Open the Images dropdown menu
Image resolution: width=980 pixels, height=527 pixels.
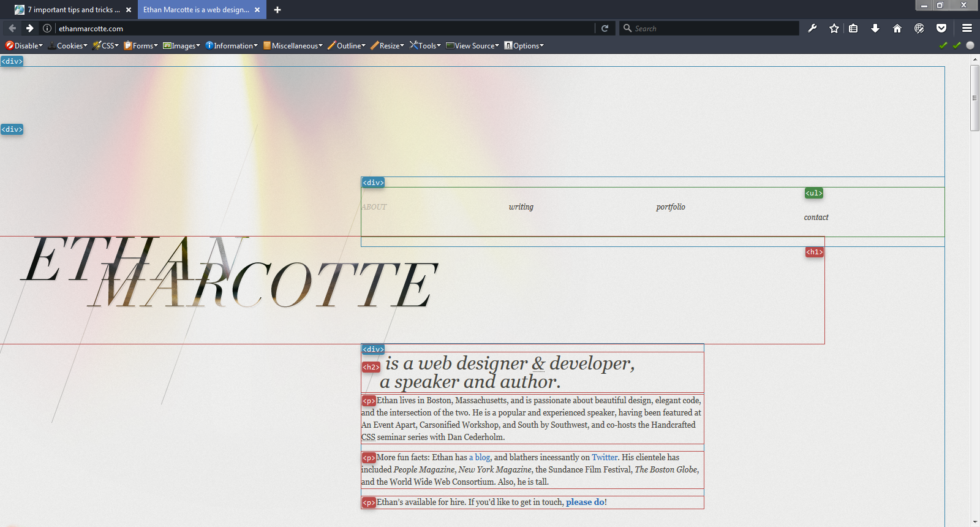coord(181,45)
